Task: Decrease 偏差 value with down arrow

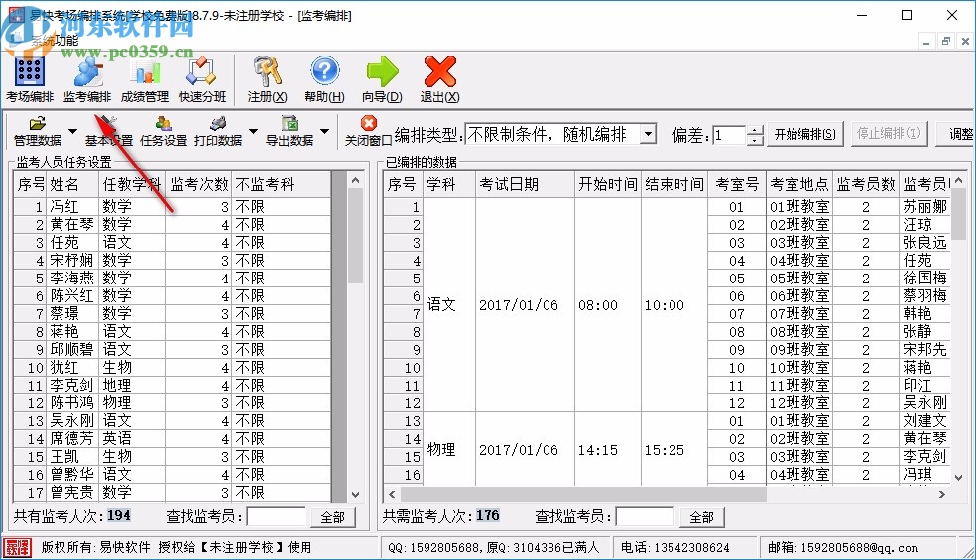Action: pyautogui.click(x=755, y=140)
